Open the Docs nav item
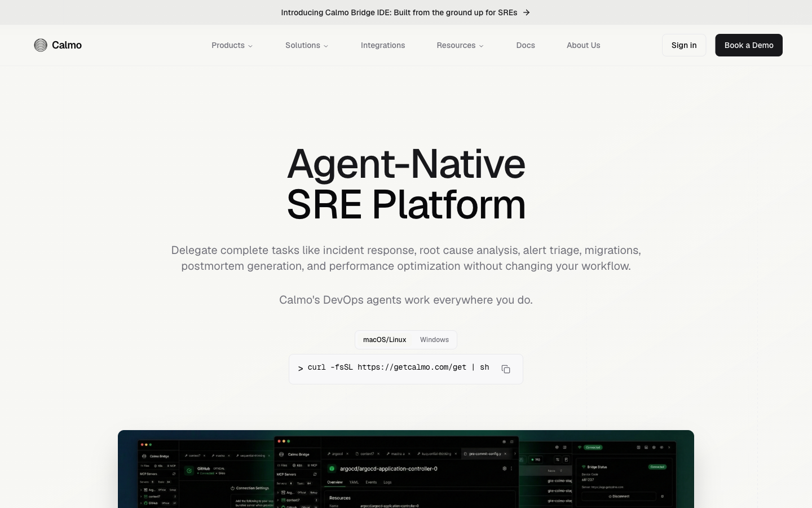This screenshot has width=812, height=508. coord(526,45)
